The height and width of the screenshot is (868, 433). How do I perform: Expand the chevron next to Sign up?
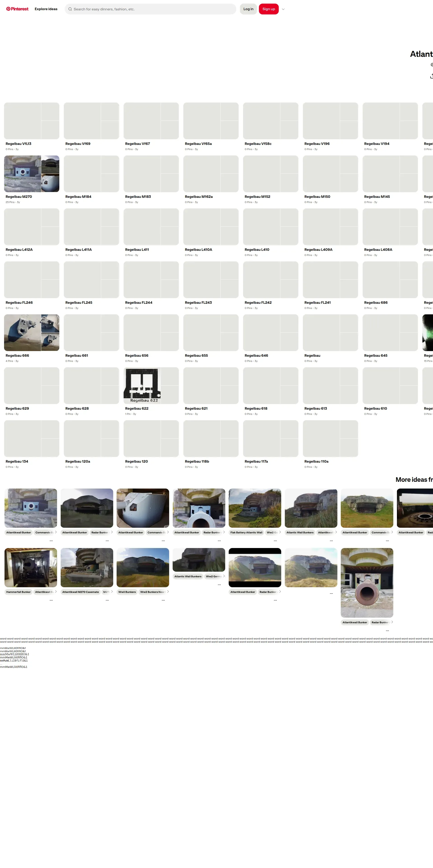pyautogui.click(x=283, y=9)
